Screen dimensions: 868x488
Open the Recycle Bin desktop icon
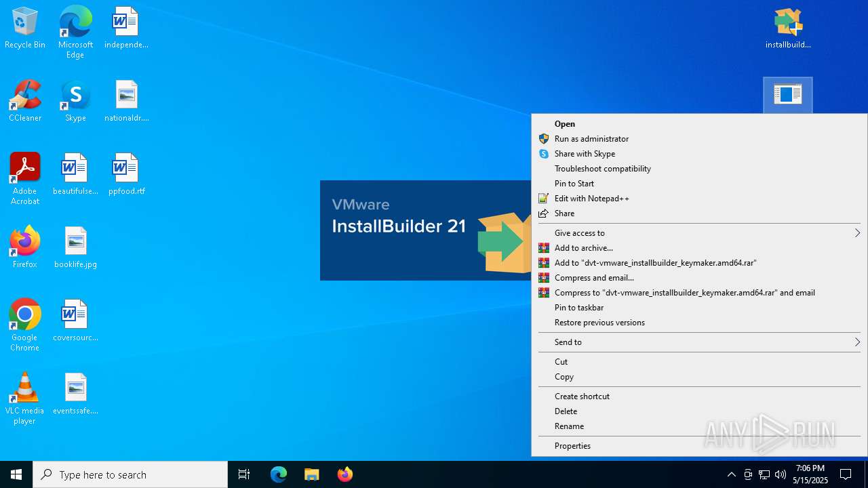pos(25,28)
